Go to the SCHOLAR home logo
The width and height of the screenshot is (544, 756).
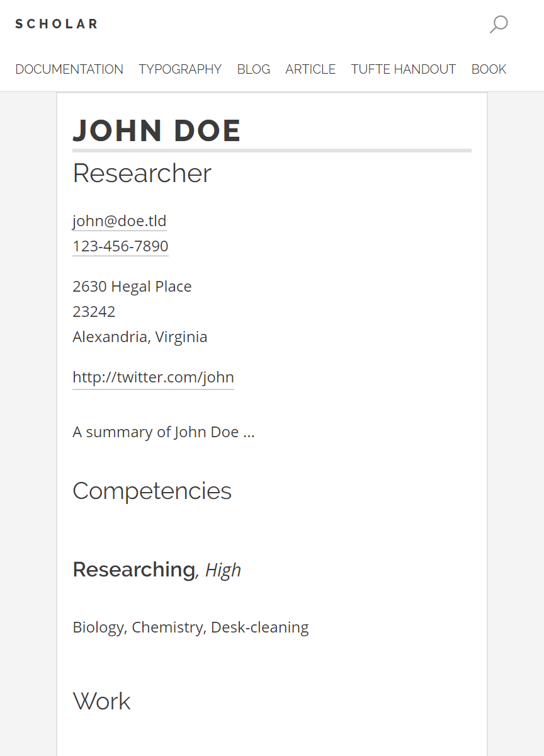click(57, 24)
